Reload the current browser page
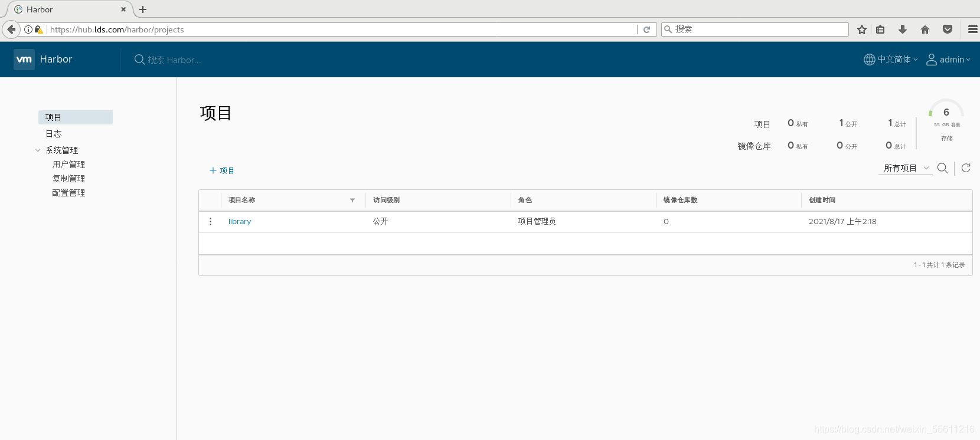 647,29
